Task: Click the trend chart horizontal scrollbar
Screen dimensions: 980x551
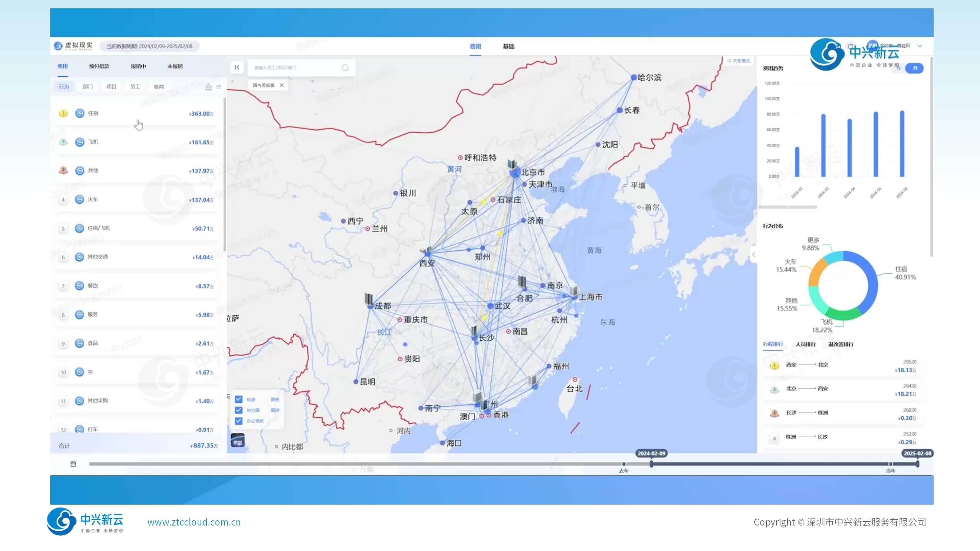Action: (788, 207)
